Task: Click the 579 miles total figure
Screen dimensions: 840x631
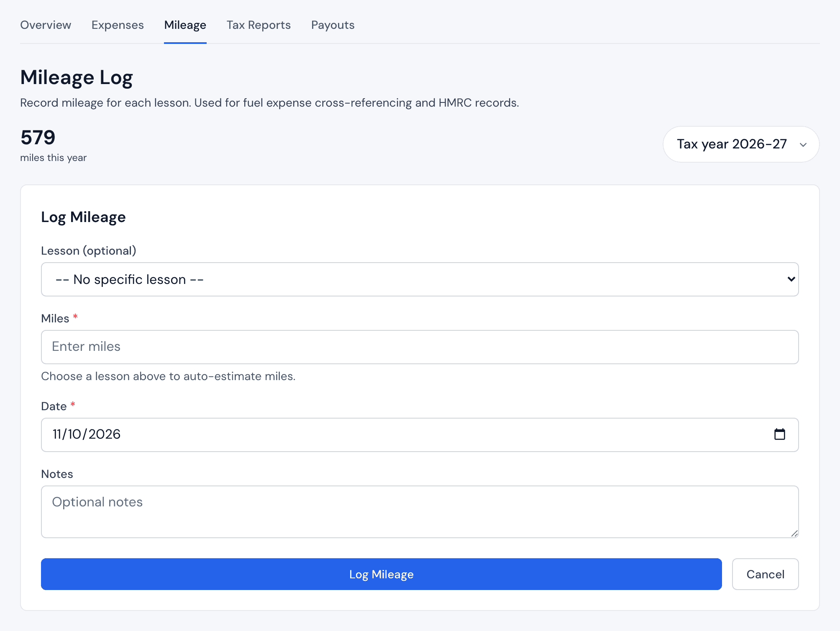Action: tap(38, 138)
